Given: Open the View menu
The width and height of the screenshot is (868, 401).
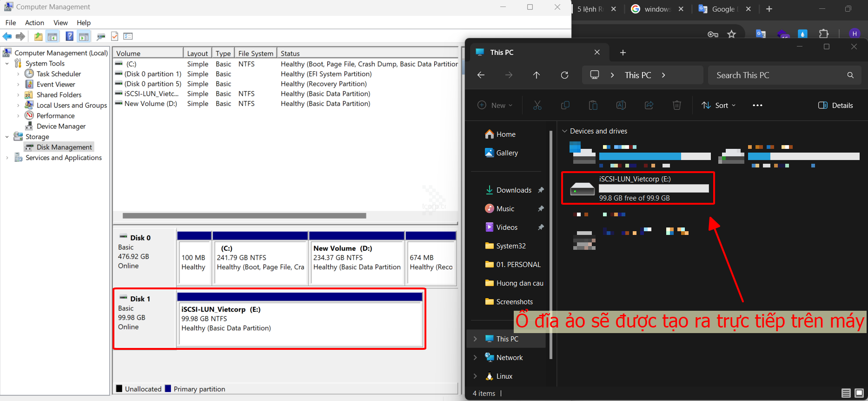Looking at the screenshot, I should (60, 22).
